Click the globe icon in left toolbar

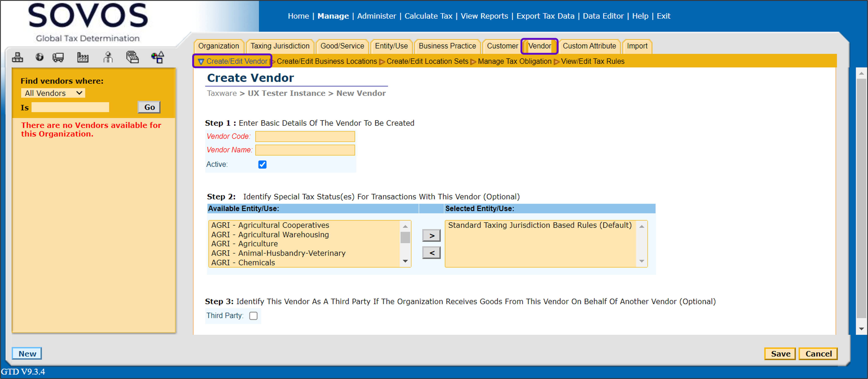pos(39,57)
